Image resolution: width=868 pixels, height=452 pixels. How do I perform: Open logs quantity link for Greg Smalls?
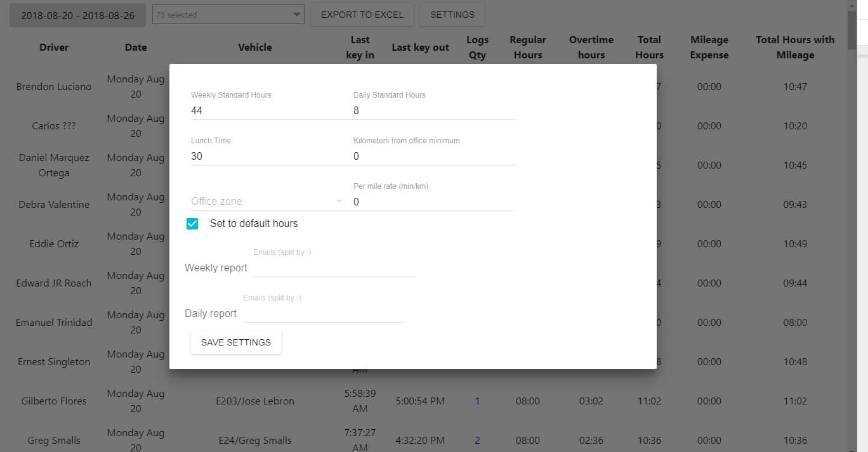(477, 441)
